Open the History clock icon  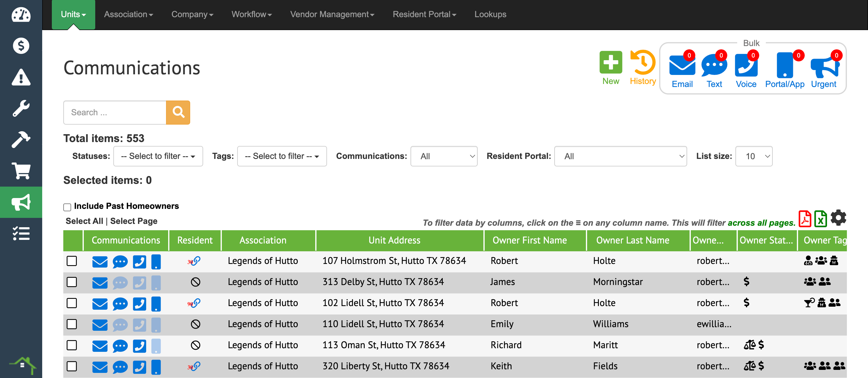[642, 63]
